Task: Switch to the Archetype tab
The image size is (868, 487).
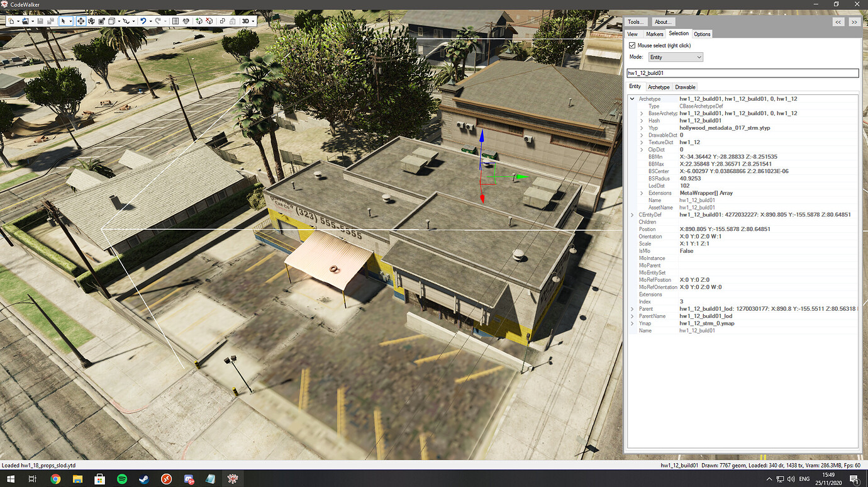Action: click(x=658, y=87)
